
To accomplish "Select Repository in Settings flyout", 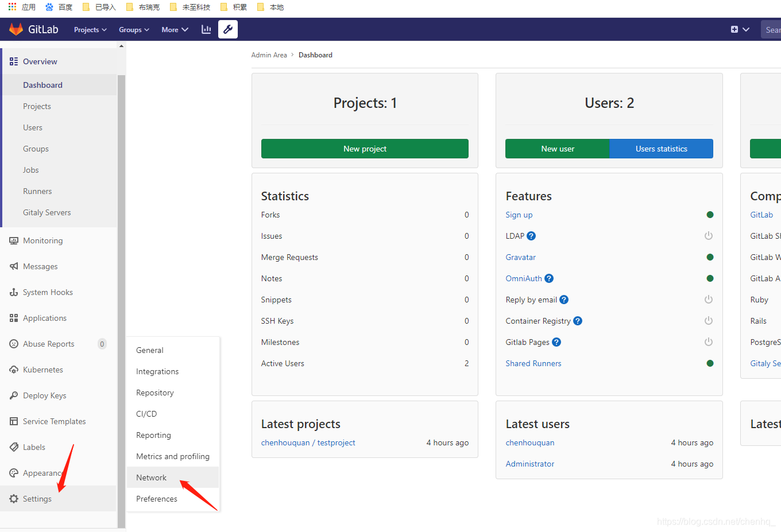I will click(x=173, y=393).
